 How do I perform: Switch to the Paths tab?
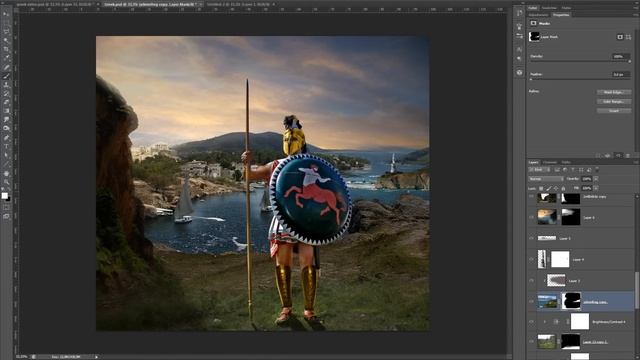pyautogui.click(x=566, y=162)
